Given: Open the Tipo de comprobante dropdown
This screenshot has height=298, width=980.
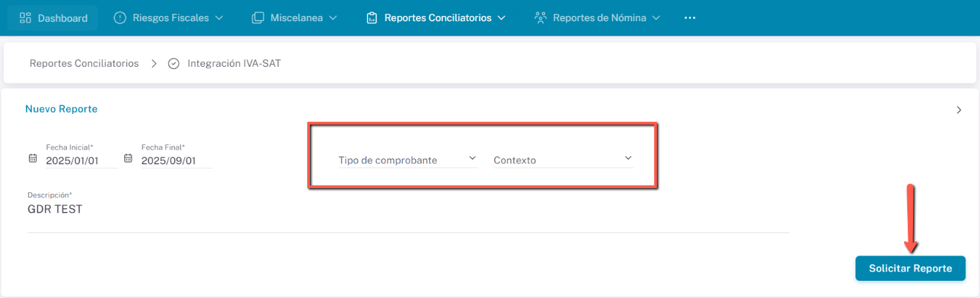Looking at the screenshot, I should pos(407,160).
